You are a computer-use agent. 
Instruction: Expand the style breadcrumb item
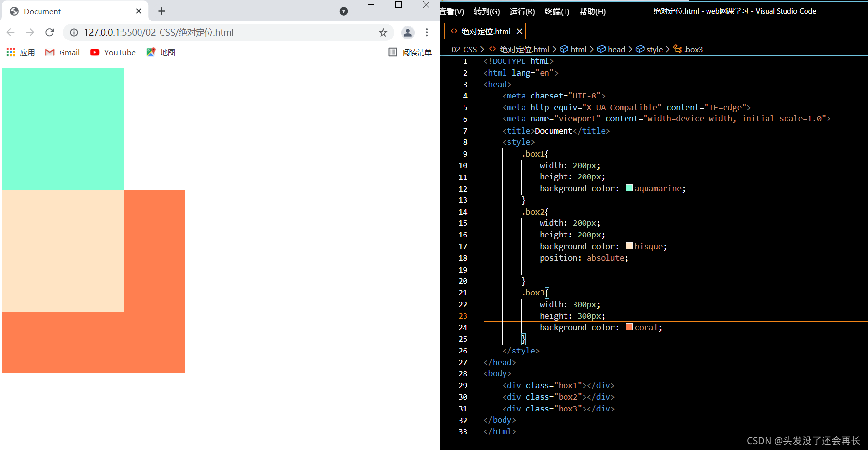649,49
